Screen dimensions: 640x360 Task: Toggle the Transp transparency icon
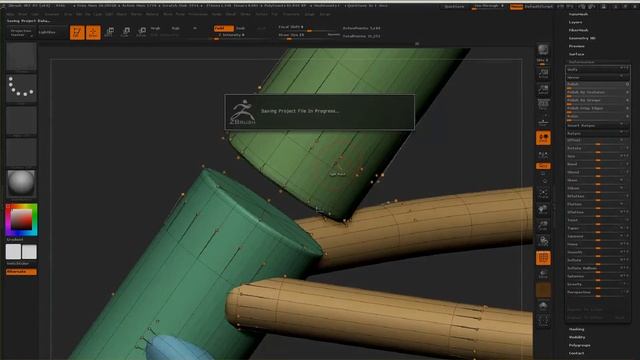[543, 274]
